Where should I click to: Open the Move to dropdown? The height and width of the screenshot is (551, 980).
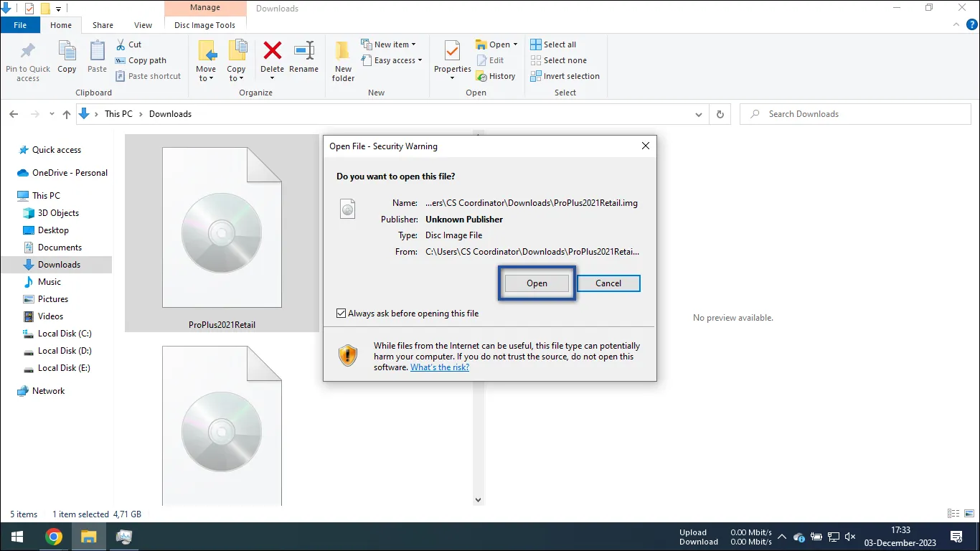tap(206, 60)
